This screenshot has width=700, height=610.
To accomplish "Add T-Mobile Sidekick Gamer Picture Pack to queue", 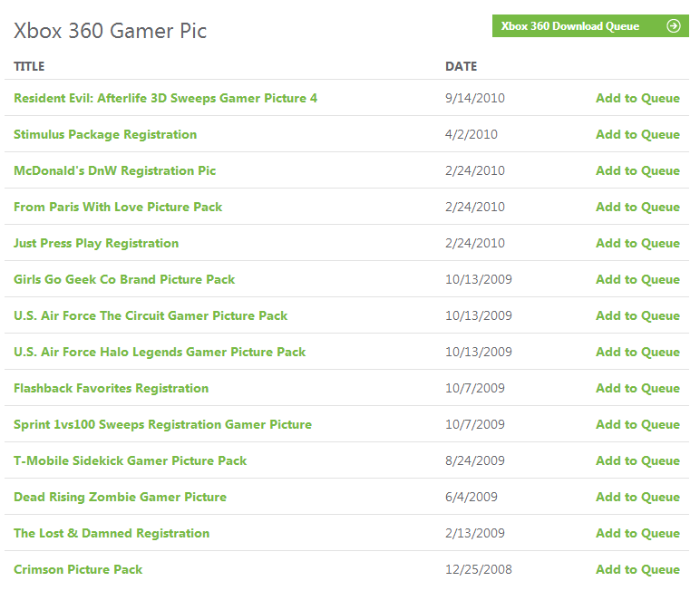I will pos(637,460).
